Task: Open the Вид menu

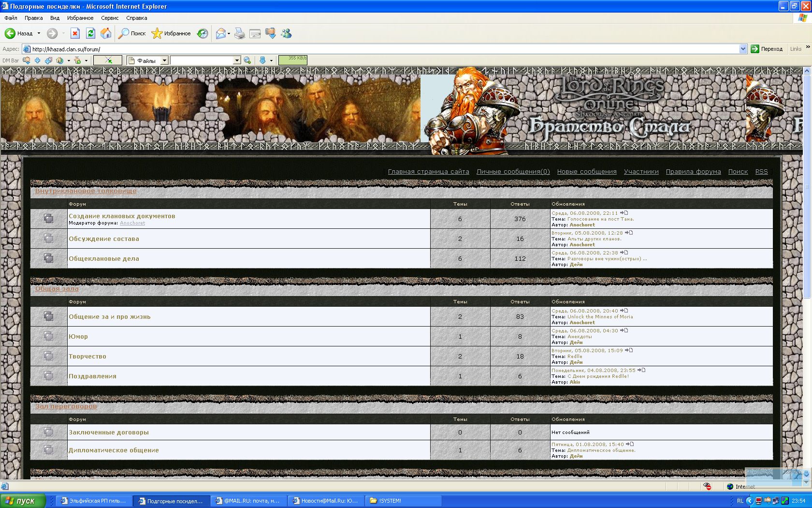Action: 55,18
